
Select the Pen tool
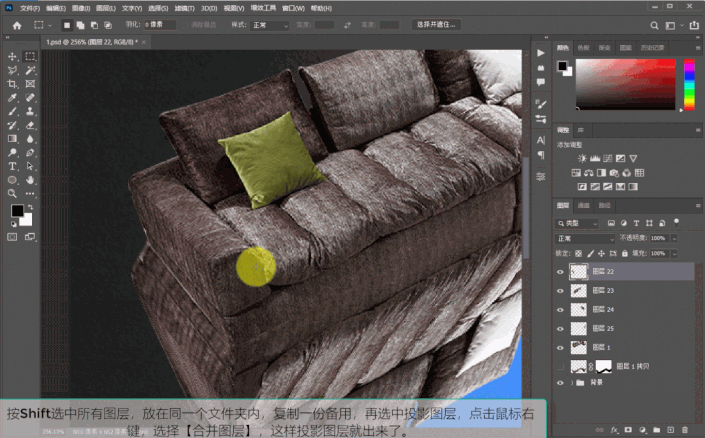click(30, 152)
